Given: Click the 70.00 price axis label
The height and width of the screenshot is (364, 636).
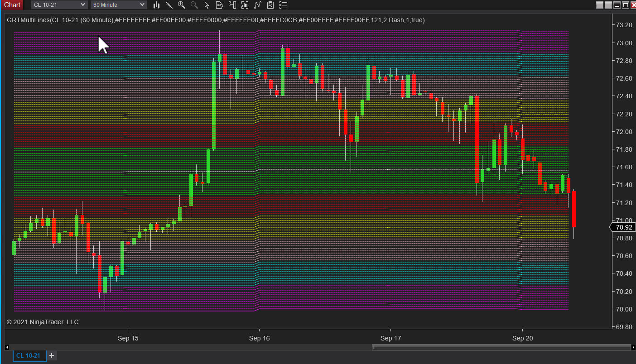Looking at the screenshot, I should (624, 309).
